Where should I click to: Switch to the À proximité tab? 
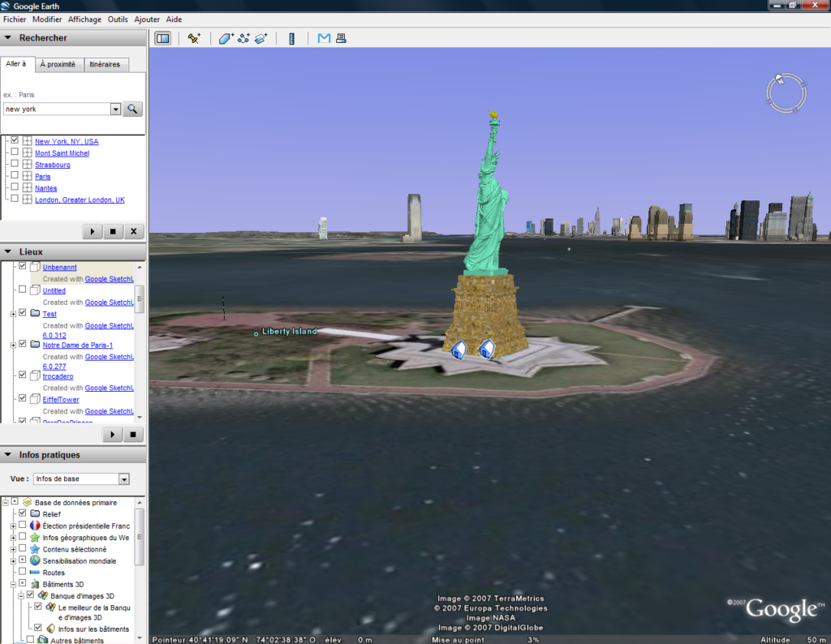(x=58, y=64)
